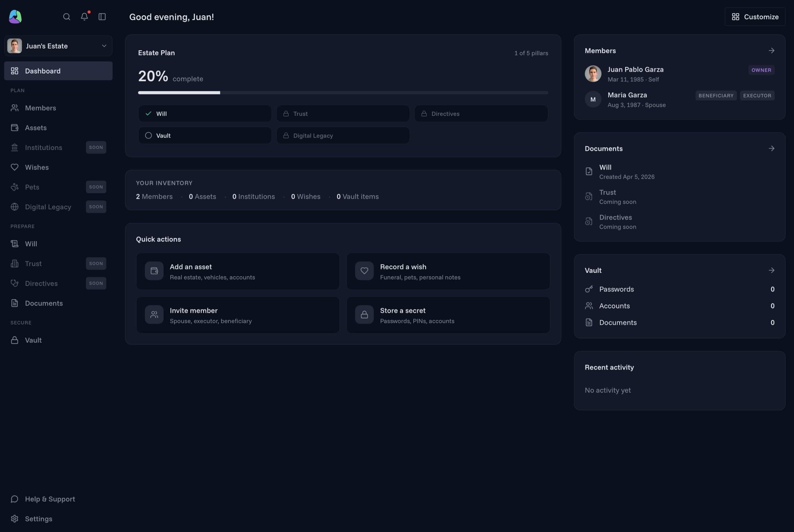The width and height of the screenshot is (794, 532).
Task: Open Documents in sidebar
Action: tap(58, 303)
